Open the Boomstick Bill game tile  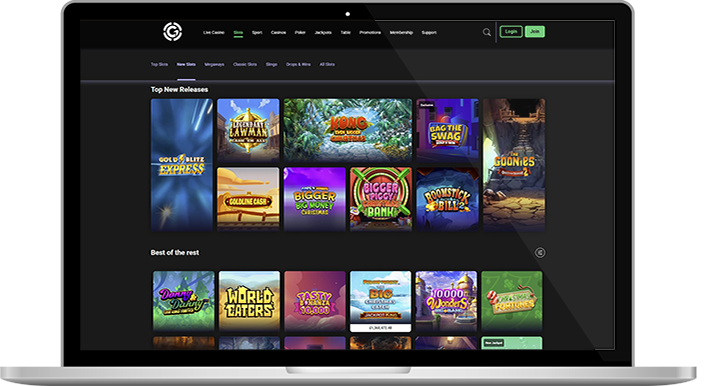[447, 199]
